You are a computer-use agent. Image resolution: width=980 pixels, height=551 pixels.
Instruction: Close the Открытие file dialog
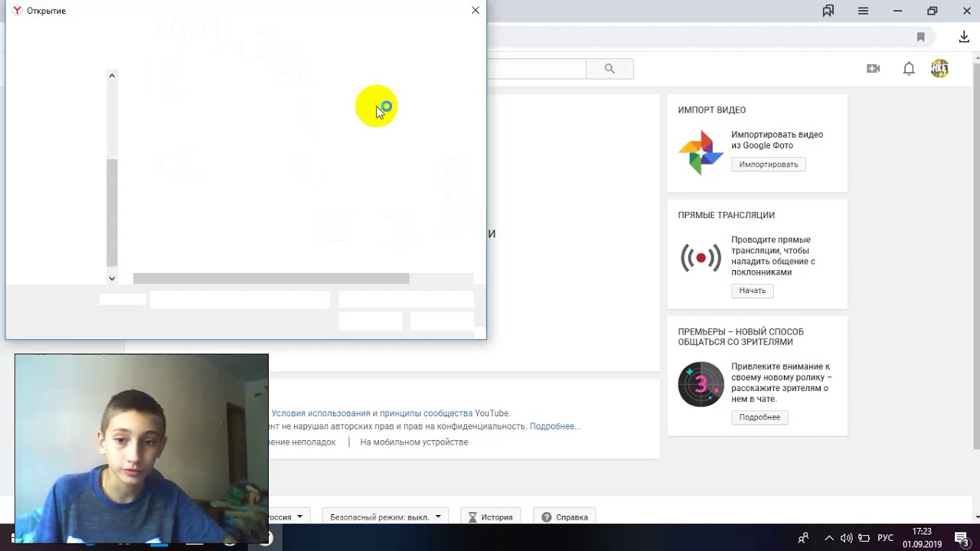(475, 11)
